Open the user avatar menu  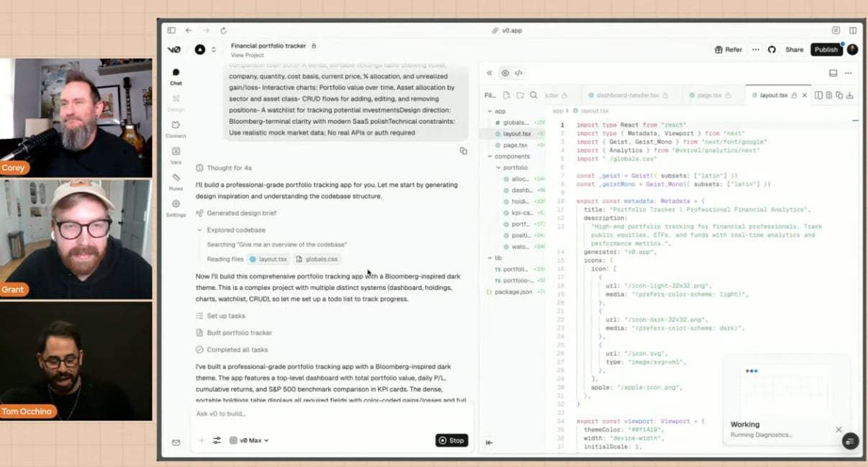[852, 50]
